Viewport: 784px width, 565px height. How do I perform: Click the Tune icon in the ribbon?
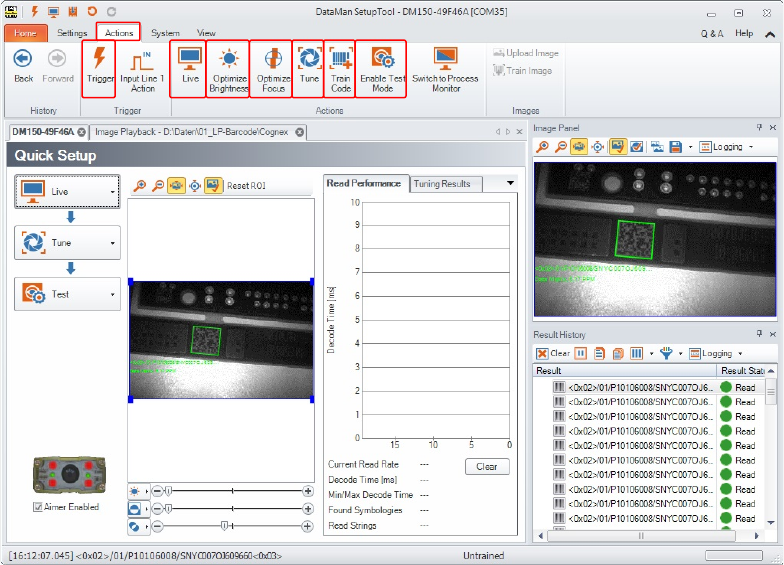click(x=309, y=58)
